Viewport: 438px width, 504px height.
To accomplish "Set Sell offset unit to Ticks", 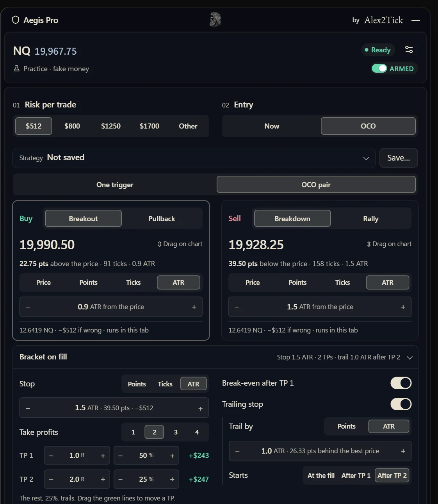I will coord(342,282).
